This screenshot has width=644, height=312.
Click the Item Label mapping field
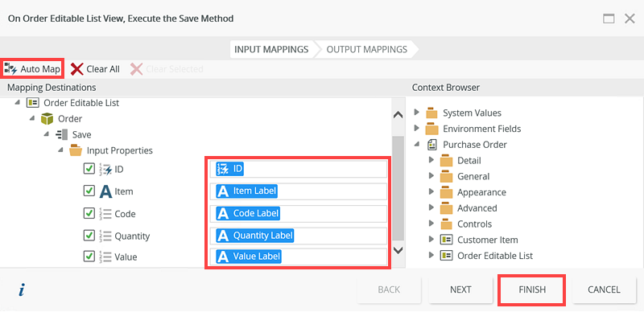[x=299, y=191]
